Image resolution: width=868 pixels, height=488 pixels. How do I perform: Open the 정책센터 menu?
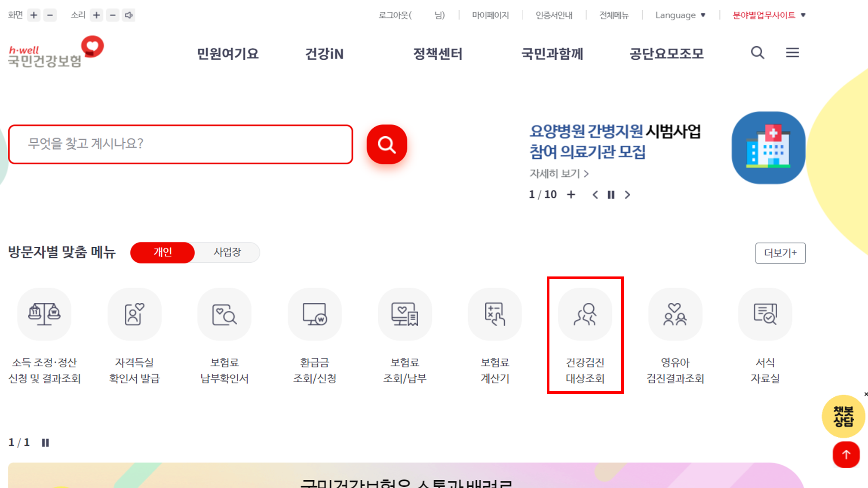[x=437, y=54]
